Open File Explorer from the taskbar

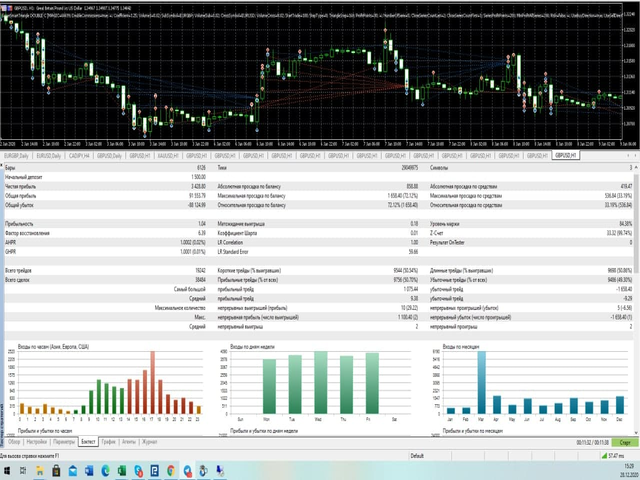(40, 471)
